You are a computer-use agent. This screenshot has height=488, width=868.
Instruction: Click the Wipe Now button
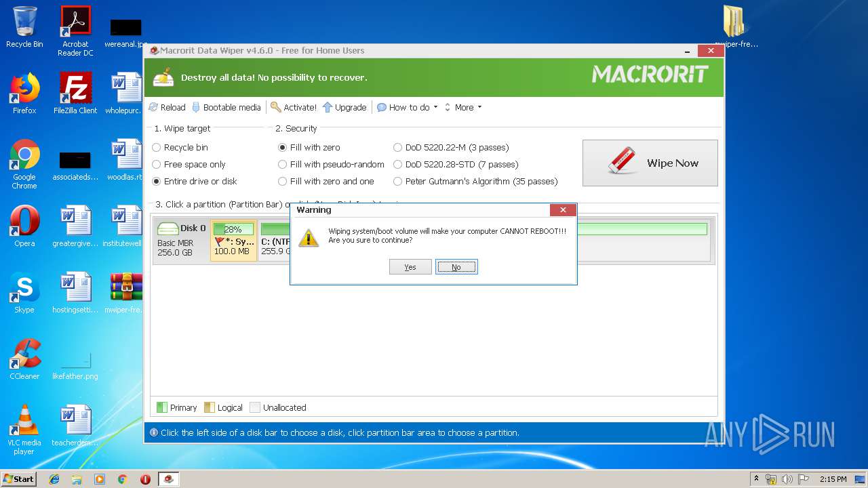point(650,163)
